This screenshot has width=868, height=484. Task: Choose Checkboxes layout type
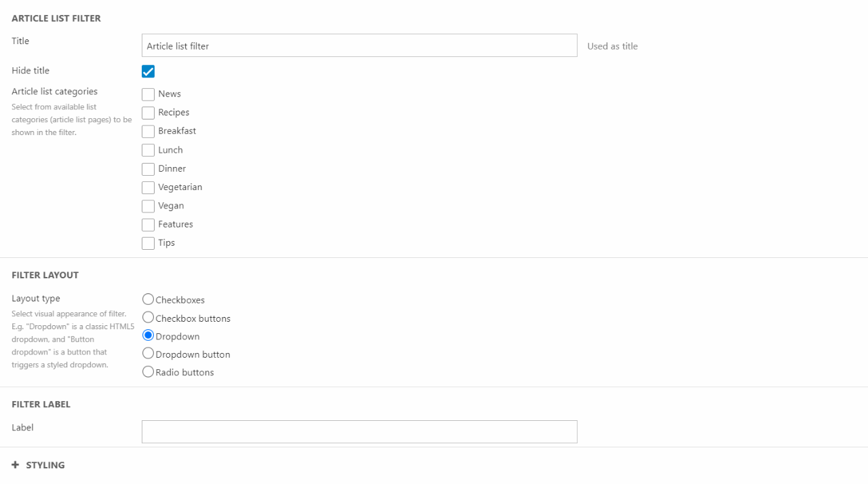(x=148, y=299)
